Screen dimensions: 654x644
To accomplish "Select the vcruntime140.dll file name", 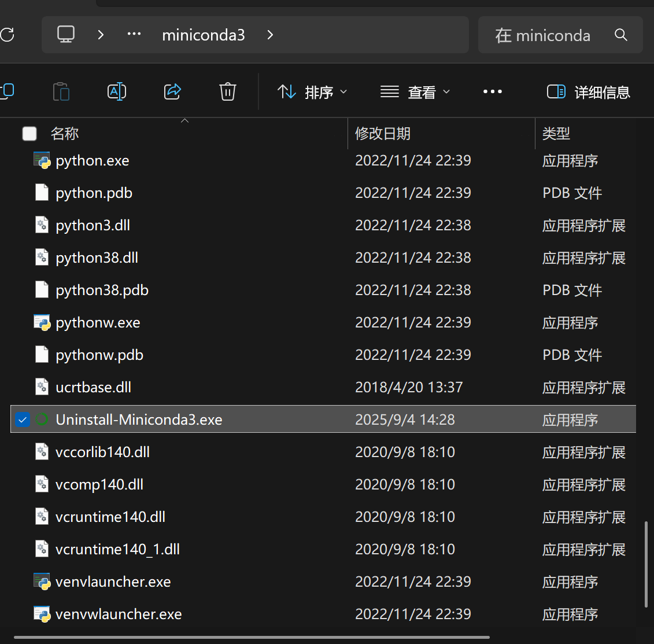I will (110, 517).
